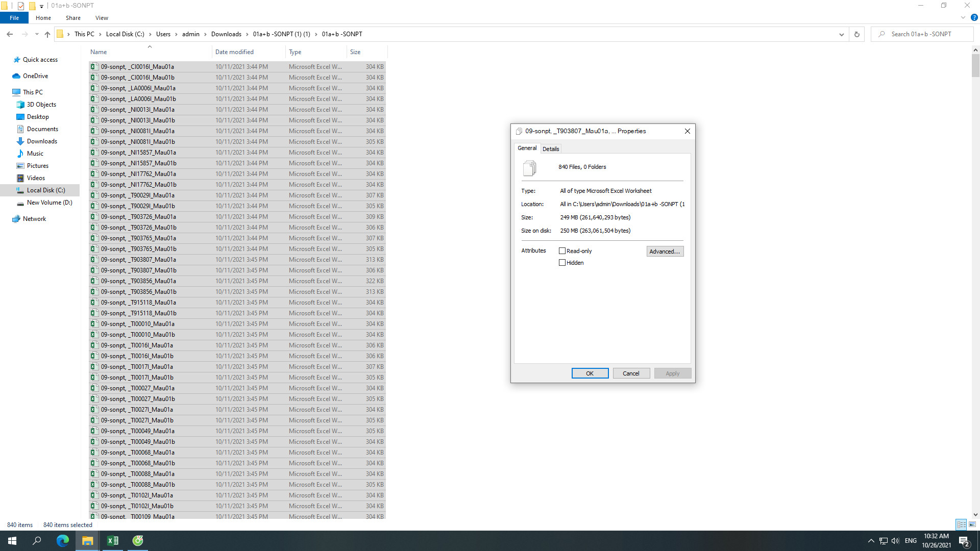Select file 09-sonpt, _T903856_Mau01a
The image size is (980, 551).
point(237,281)
